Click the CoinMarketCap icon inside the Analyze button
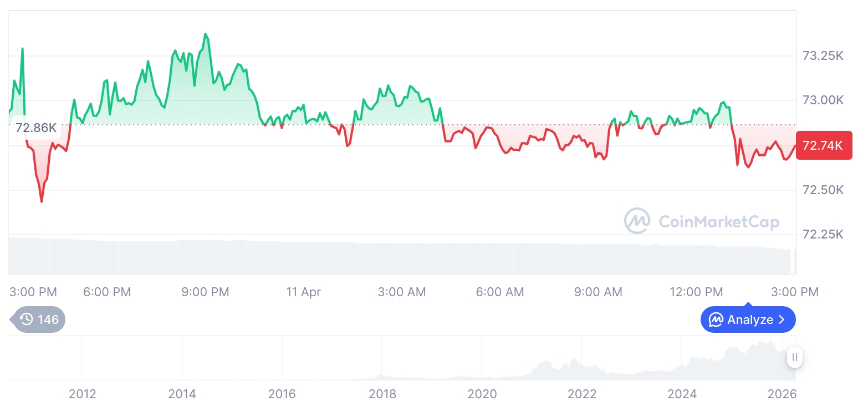The image size is (868, 406). click(x=716, y=320)
